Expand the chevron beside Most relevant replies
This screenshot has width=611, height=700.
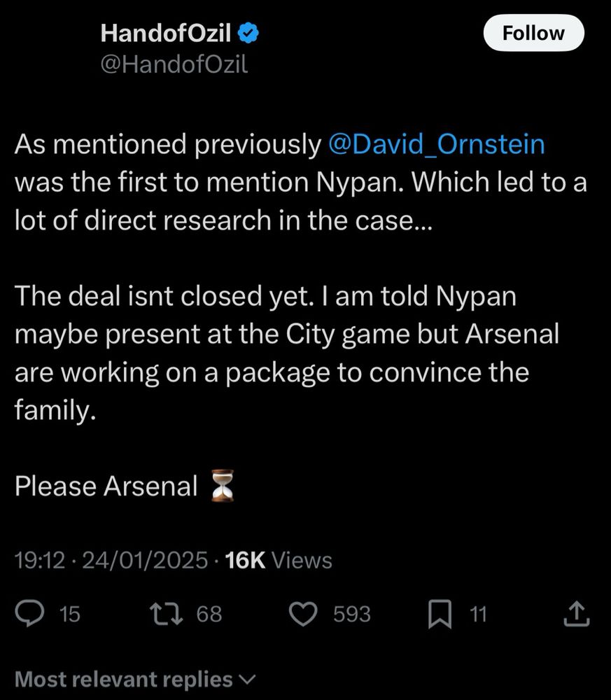247,679
